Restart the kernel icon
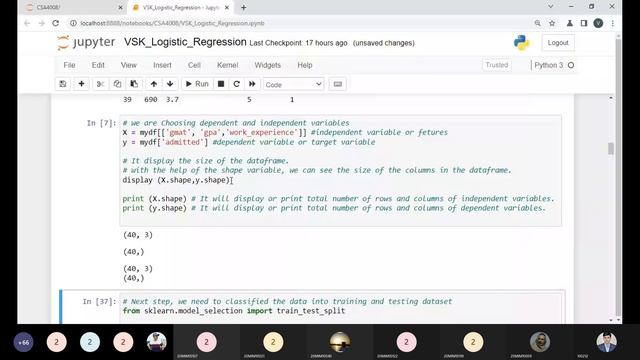 236,84
